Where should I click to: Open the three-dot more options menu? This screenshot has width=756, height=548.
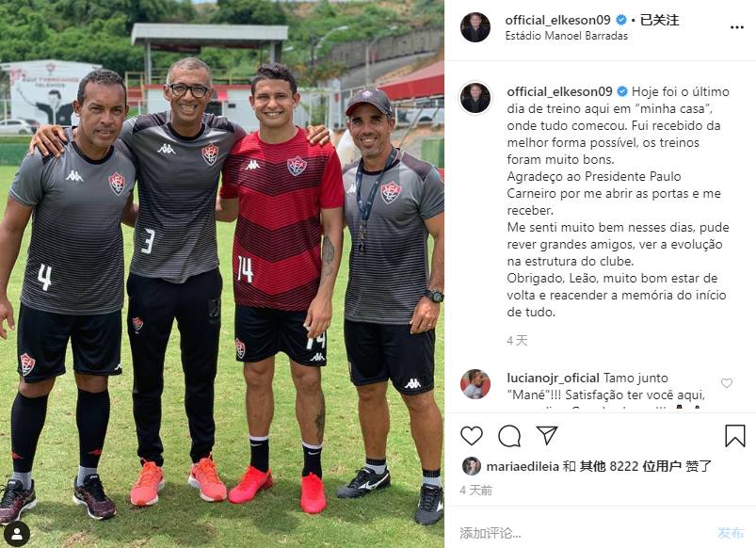737,27
